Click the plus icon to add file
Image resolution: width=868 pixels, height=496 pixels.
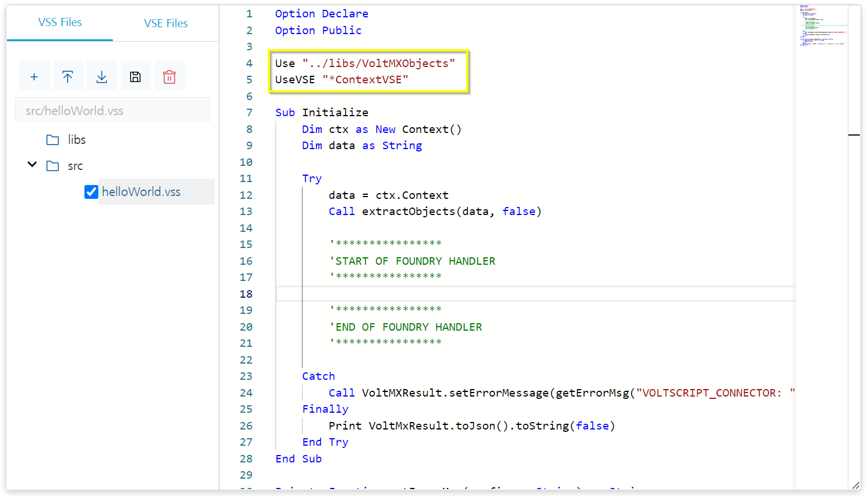34,76
